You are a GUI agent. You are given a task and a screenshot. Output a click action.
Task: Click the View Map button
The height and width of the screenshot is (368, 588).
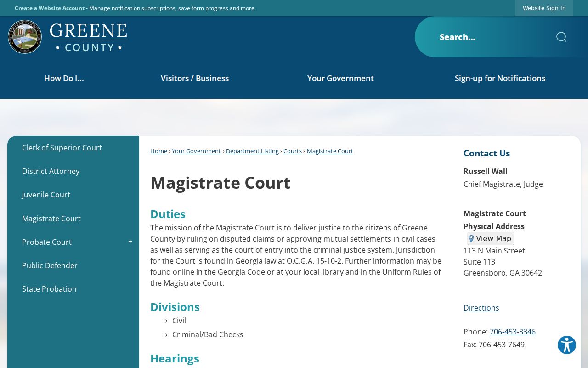pos(491,238)
